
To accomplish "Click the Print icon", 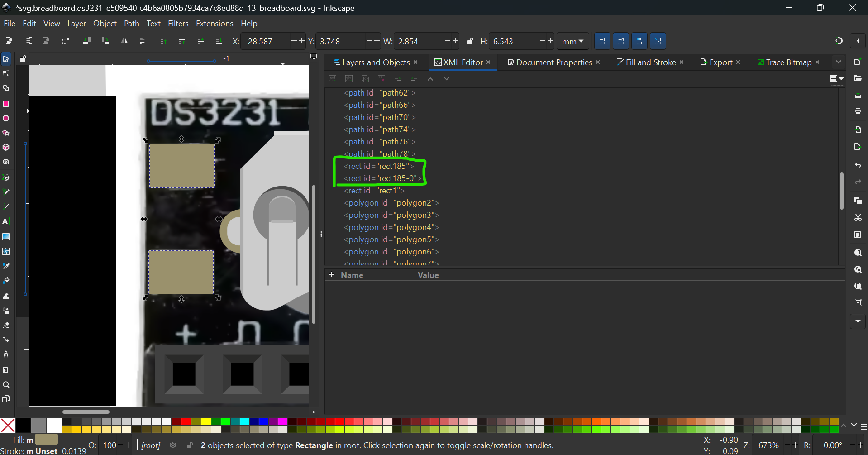I will point(858,111).
